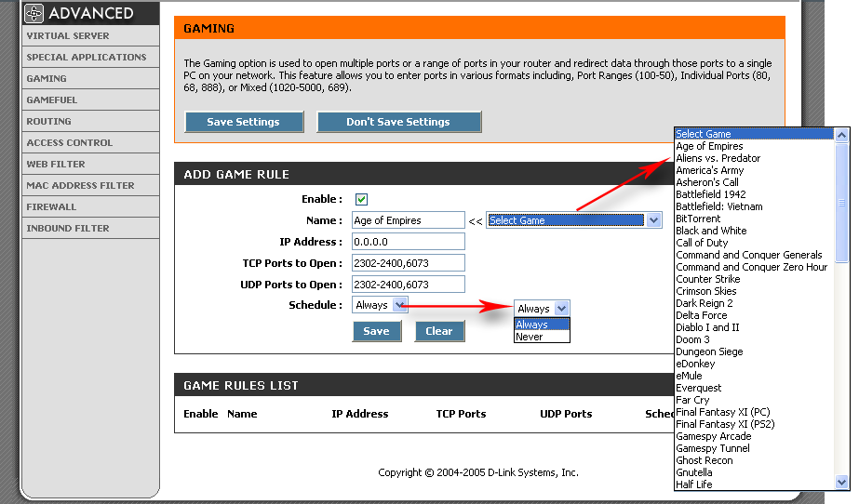Viewport: 859px width, 504px height.
Task: Click Don't Save Settings button
Action: tap(399, 122)
